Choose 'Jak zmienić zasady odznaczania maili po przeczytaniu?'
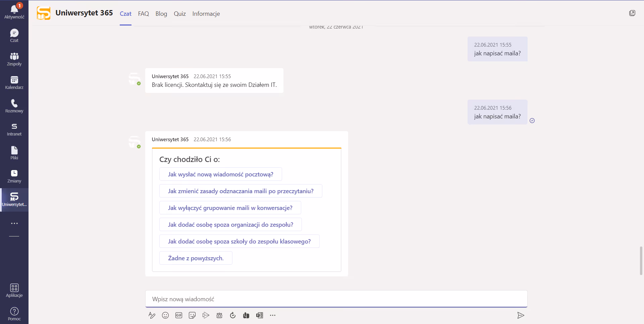This screenshot has height=324, width=644. [x=241, y=191]
